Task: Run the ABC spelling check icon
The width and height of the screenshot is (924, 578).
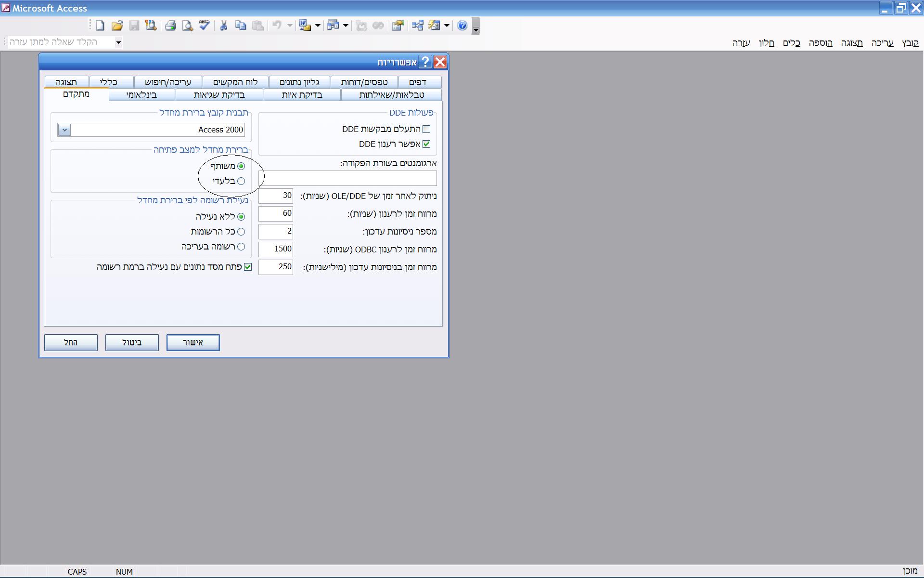Action: 204,26
